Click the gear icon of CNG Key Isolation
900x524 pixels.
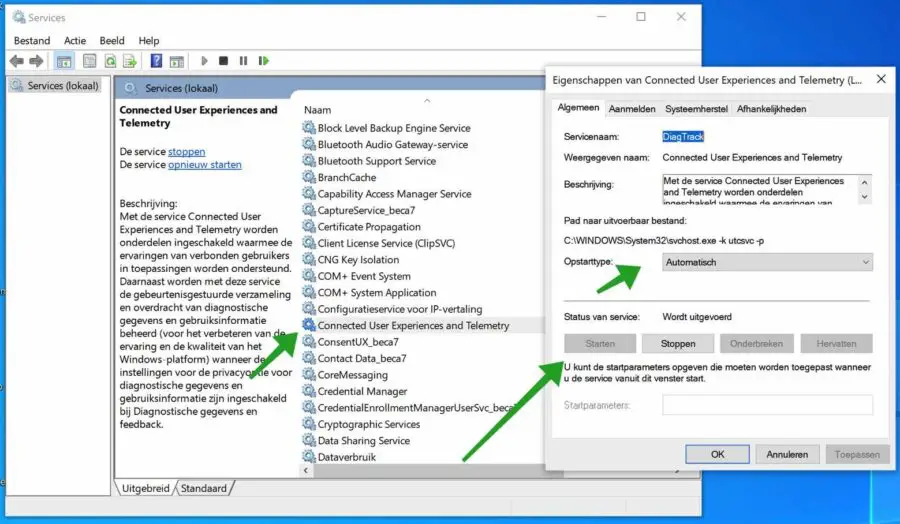point(309,259)
